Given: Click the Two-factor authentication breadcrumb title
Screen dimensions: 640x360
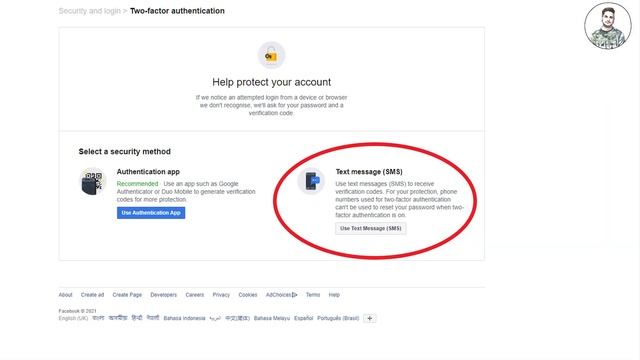Looking at the screenshot, I should pos(177,11).
